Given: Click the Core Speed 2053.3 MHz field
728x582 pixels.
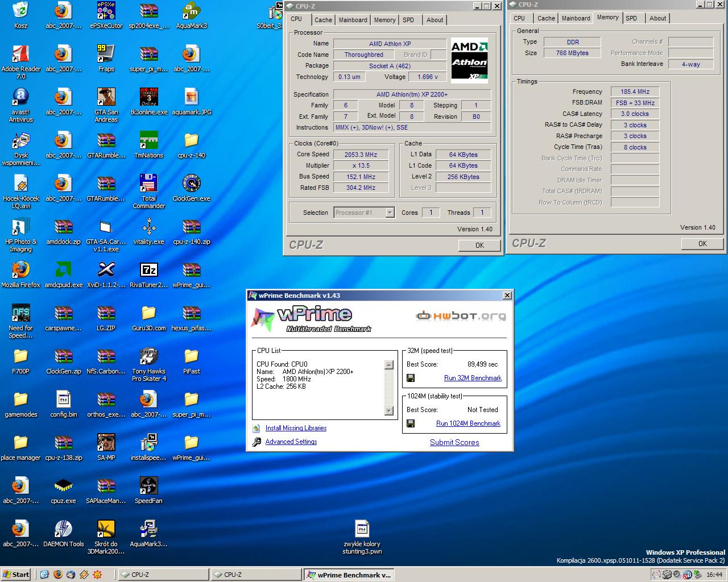Looking at the screenshot, I should coord(361,155).
